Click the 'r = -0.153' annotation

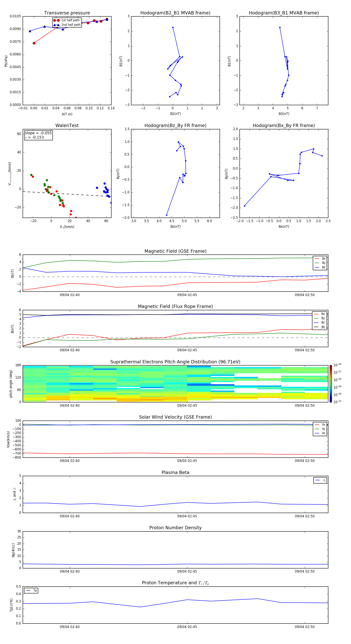[x=34, y=137]
